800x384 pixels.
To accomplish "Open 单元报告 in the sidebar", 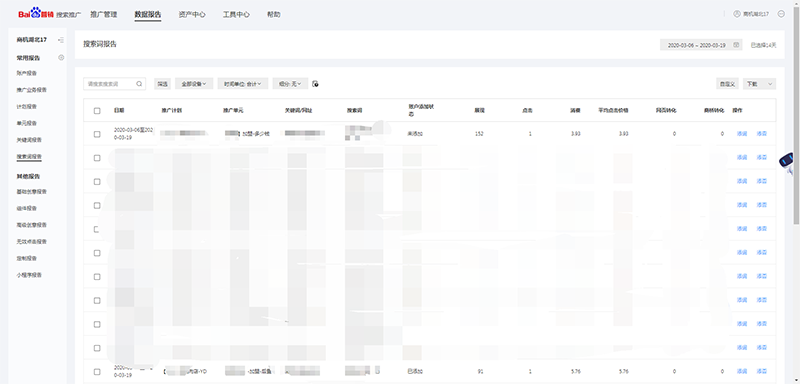I will (x=27, y=123).
